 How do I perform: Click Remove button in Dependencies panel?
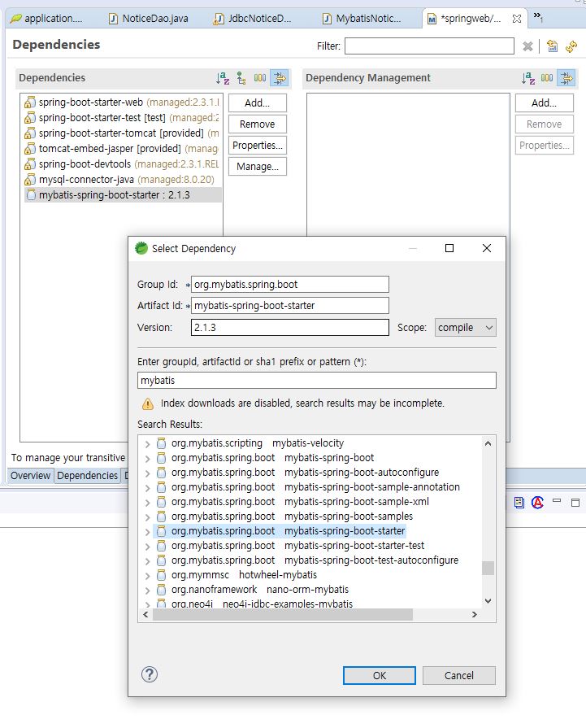click(x=258, y=124)
